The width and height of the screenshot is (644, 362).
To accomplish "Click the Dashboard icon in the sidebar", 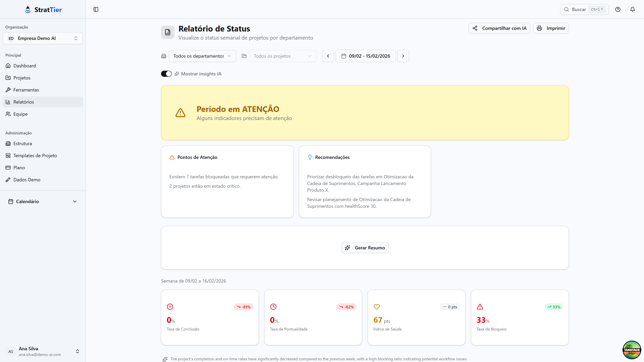I will click(x=8, y=66).
